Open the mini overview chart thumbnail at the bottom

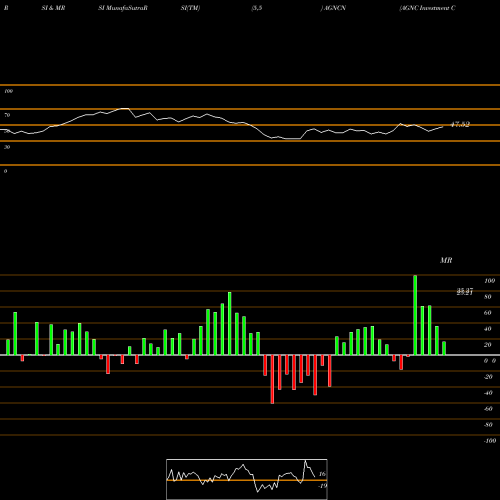(x=247, y=479)
